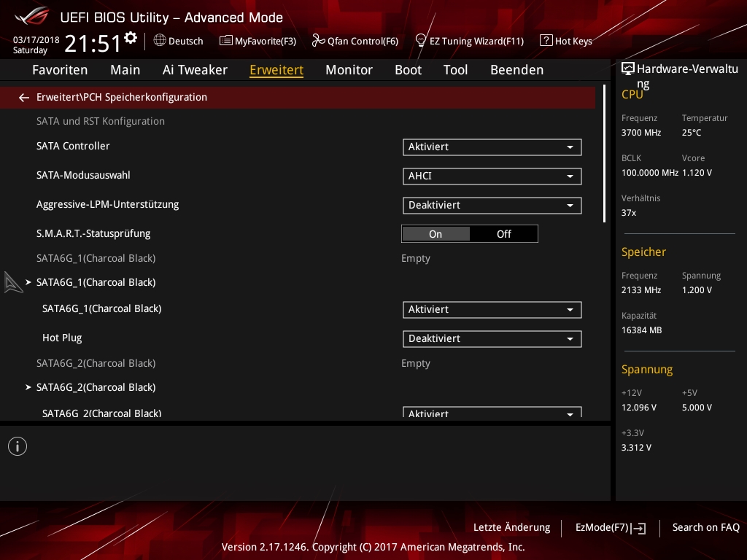
Task: Click the +3.3V reading 3.312 V
Action: point(636,448)
